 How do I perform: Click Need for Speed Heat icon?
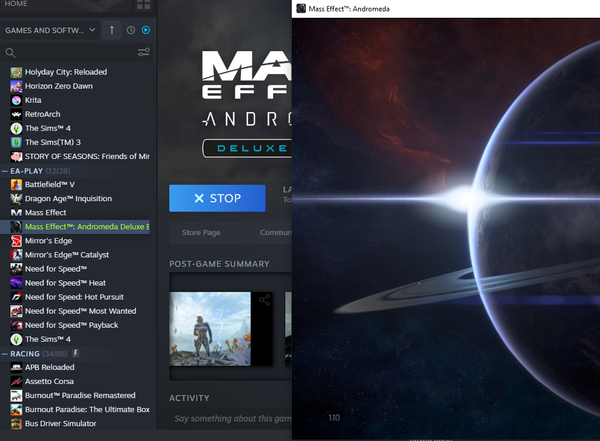[16, 283]
